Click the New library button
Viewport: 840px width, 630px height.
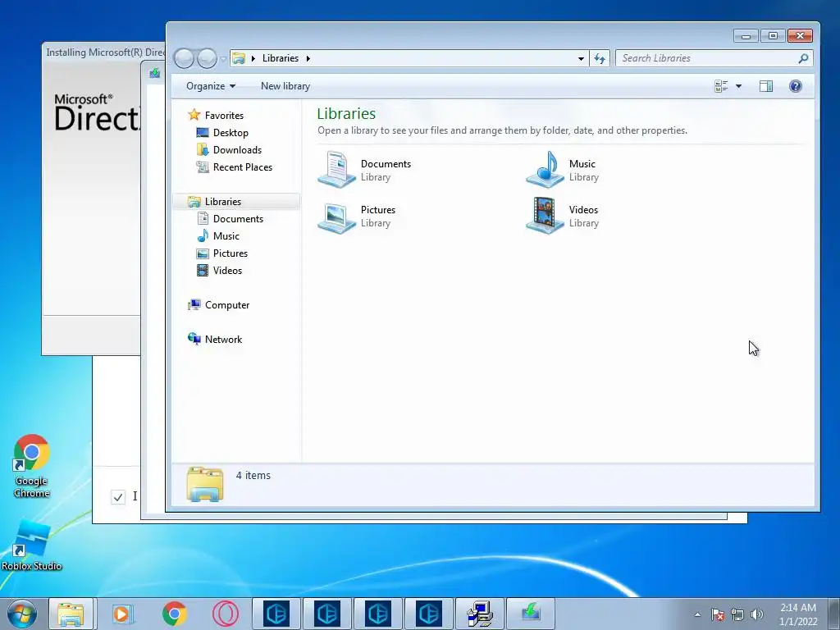click(x=285, y=86)
